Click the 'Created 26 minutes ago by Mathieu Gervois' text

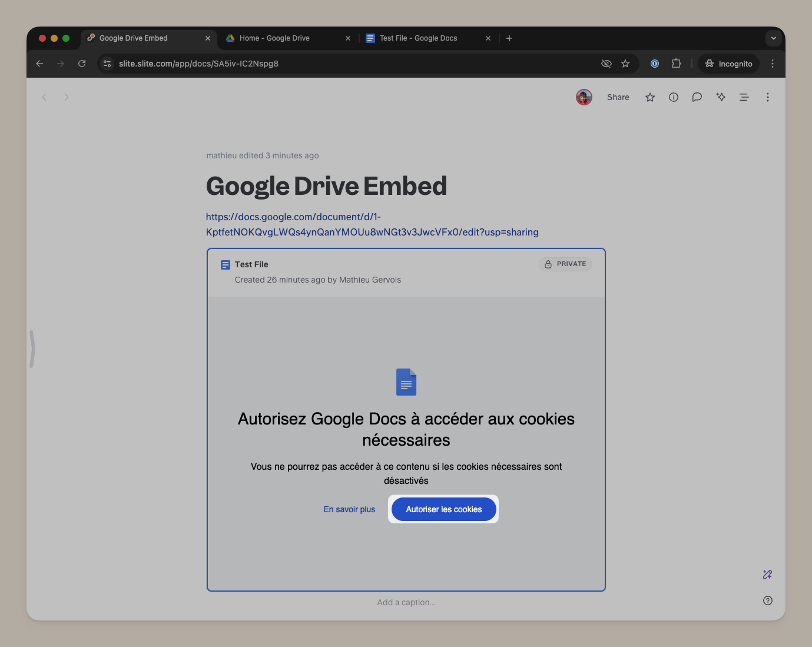click(x=318, y=280)
